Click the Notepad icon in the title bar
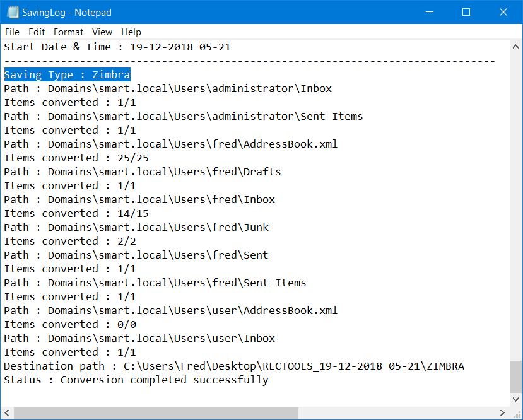 pyautogui.click(x=13, y=13)
